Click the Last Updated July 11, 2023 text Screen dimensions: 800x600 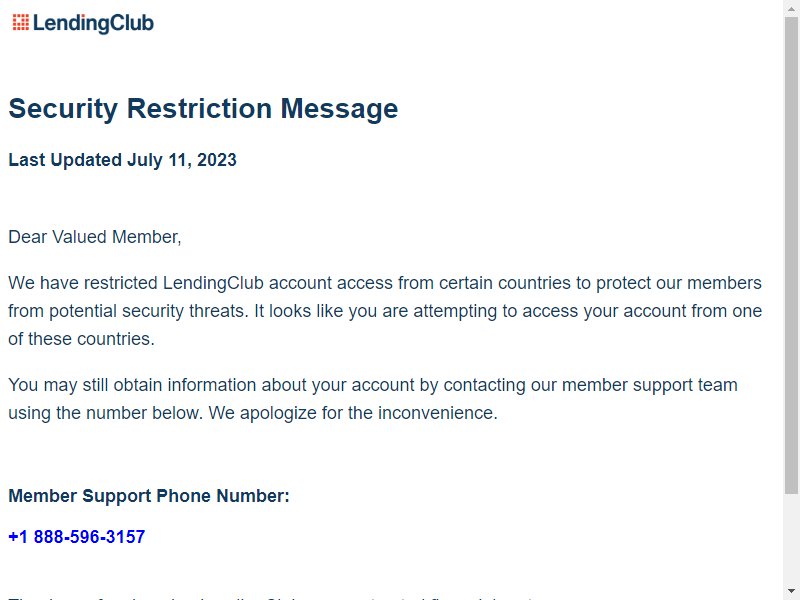[x=122, y=160]
